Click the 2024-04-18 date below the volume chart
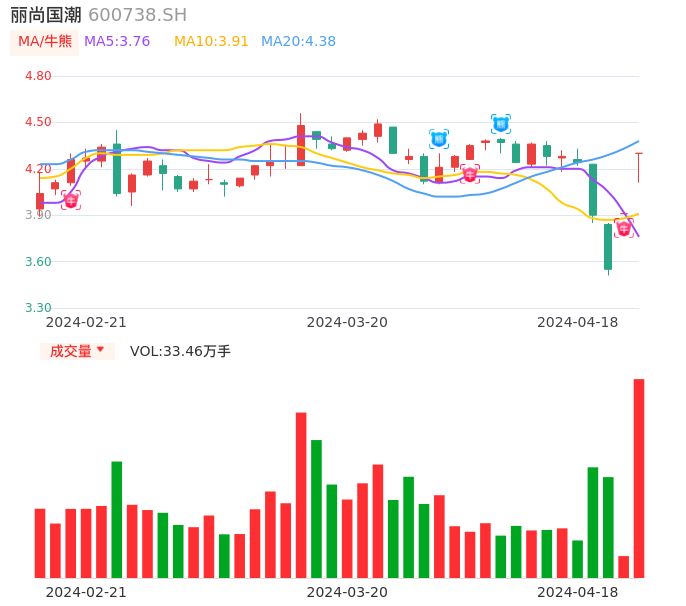This screenshot has height=606, width=686. coord(577,592)
